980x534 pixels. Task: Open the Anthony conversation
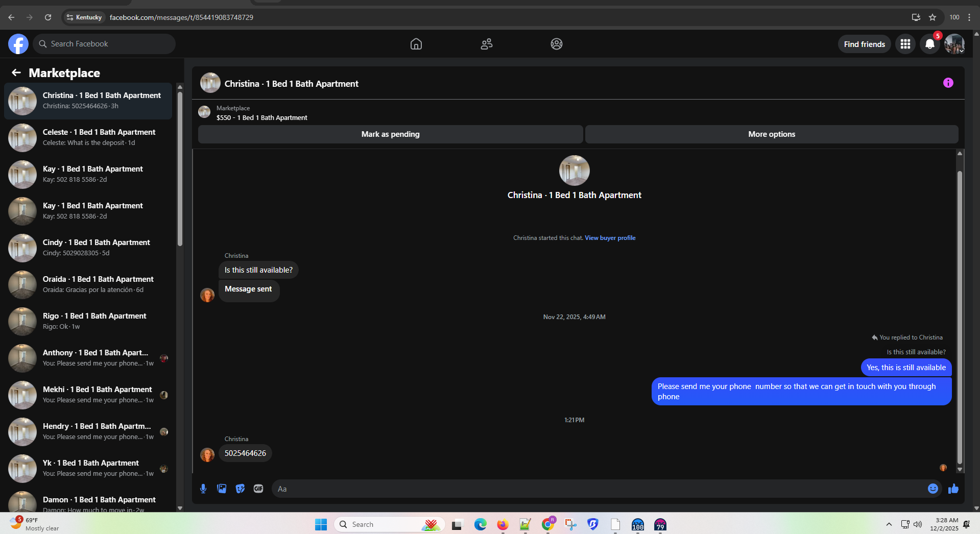[x=88, y=358]
